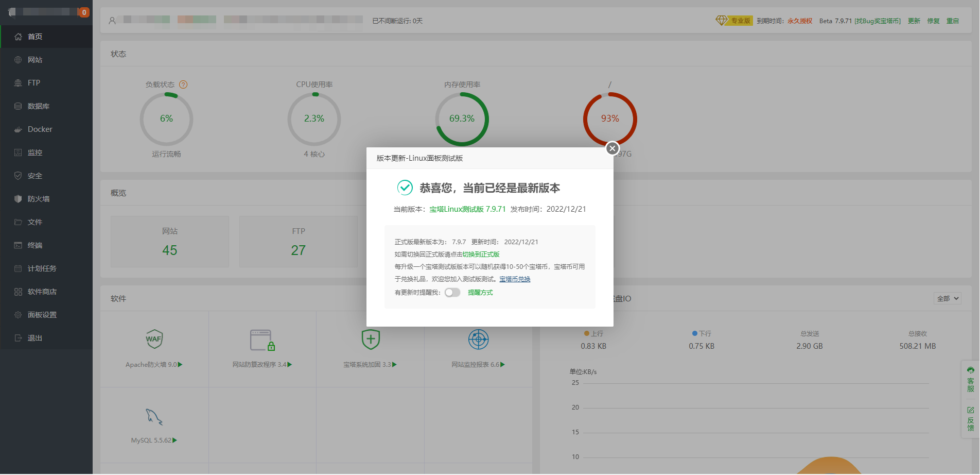Click the user avatar icon in header

point(112,21)
